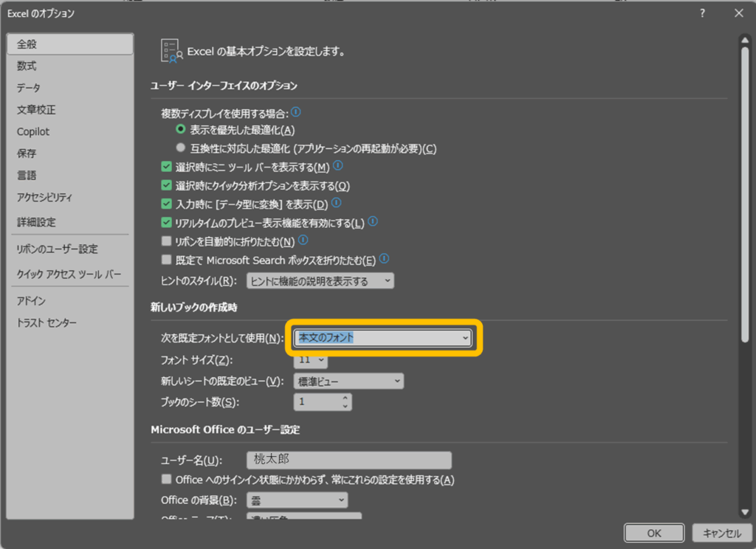Click the キャンセル button

(x=722, y=533)
